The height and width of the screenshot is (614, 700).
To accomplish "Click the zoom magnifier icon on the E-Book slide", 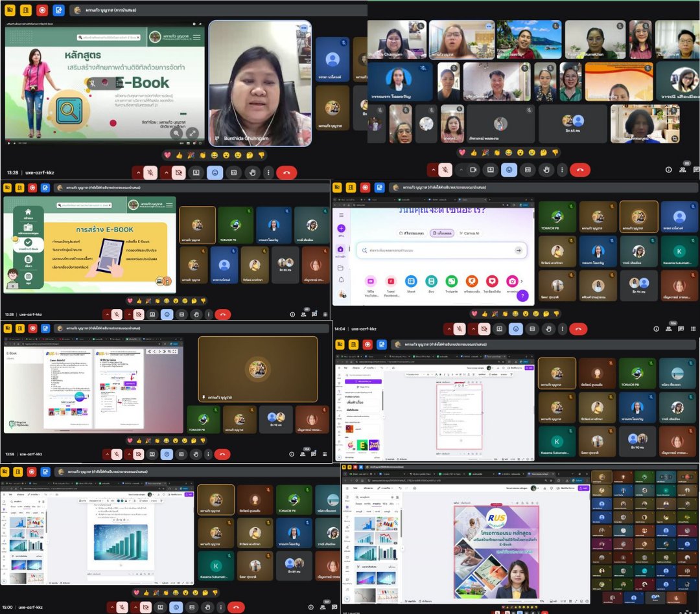I will click(x=176, y=133).
